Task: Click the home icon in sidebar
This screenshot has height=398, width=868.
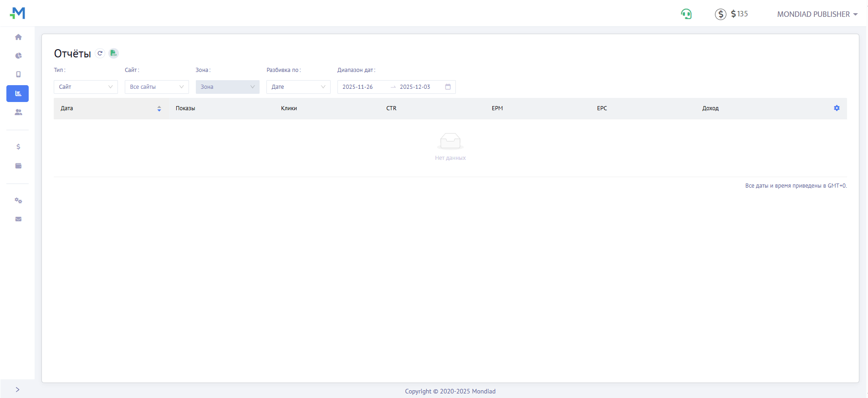Action: pos(18,37)
